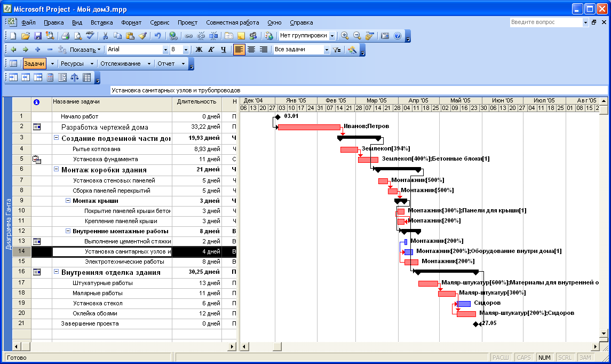Open the Показать outline level dropdown
The height and width of the screenshot is (364, 611).
(85, 50)
